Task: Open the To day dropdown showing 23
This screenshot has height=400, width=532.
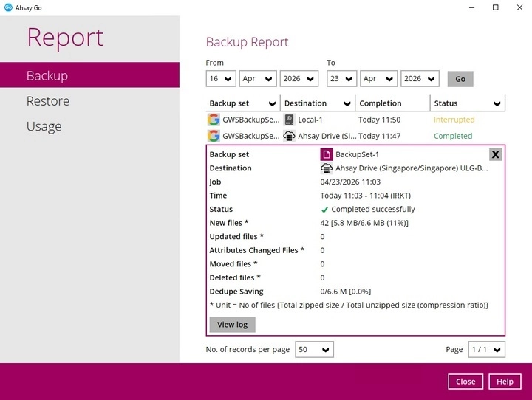Action: (341, 79)
